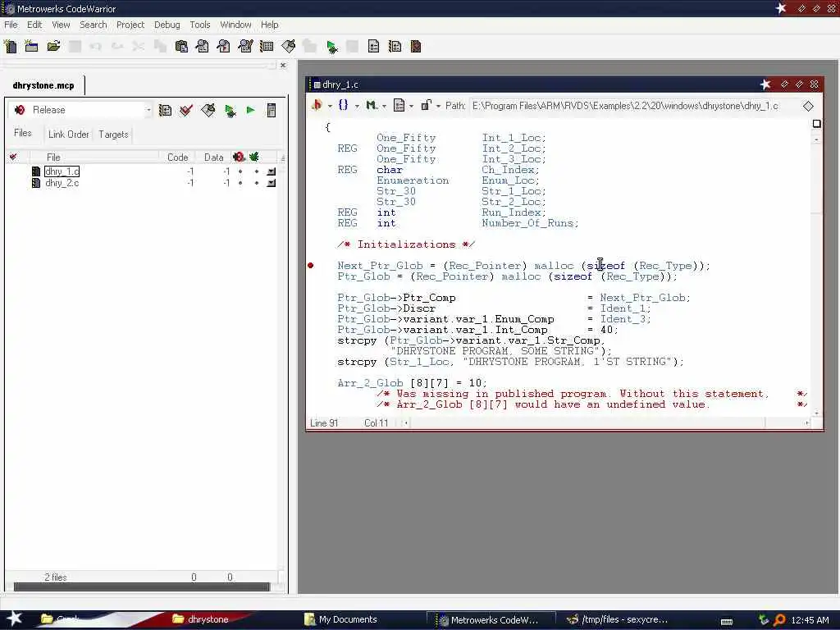Click Debug bug icon in project panel
The image size is (840, 630).
click(230, 111)
